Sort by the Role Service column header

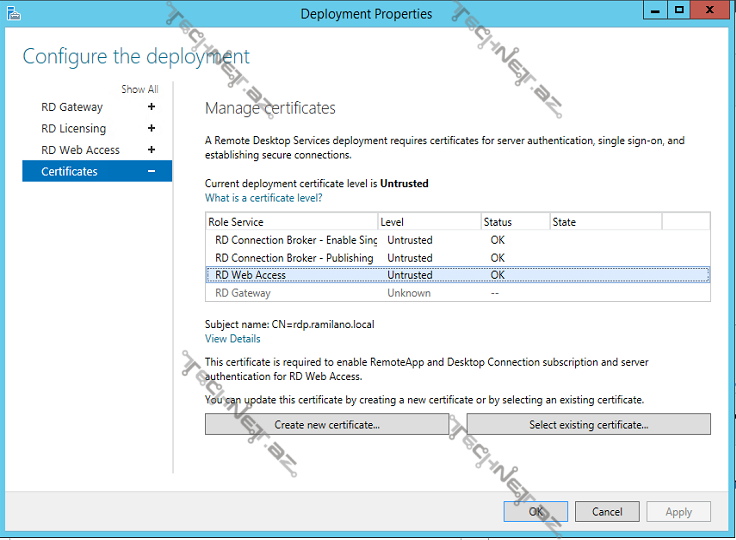pos(290,222)
